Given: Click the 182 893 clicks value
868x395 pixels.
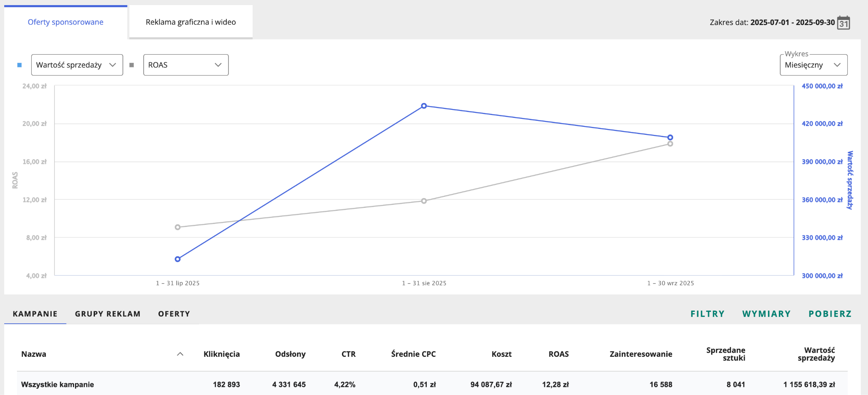Looking at the screenshot, I should (226, 384).
